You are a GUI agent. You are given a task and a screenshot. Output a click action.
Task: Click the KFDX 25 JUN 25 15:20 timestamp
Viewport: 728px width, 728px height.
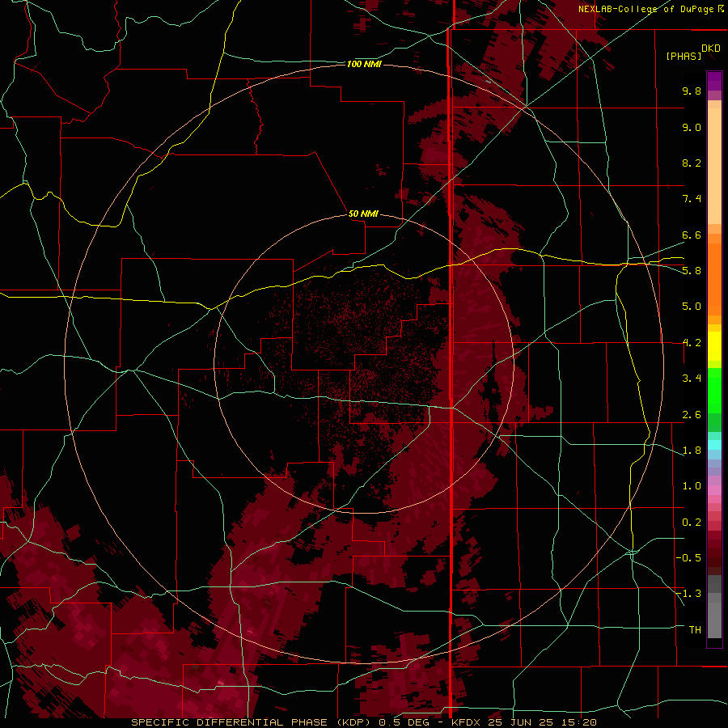pos(523,722)
